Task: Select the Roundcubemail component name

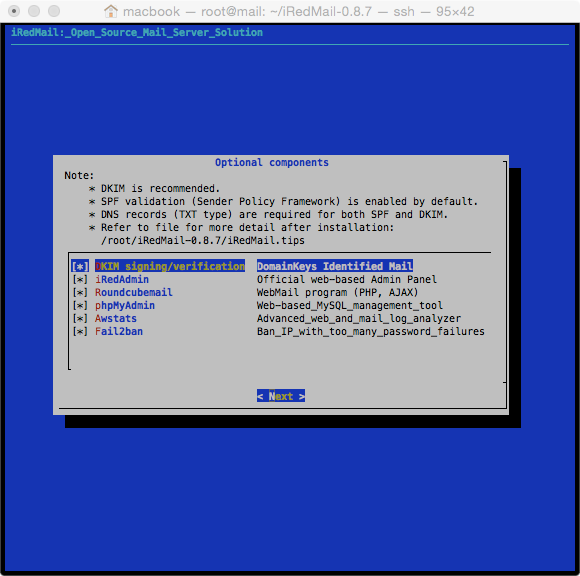Action: click(134, 292)
